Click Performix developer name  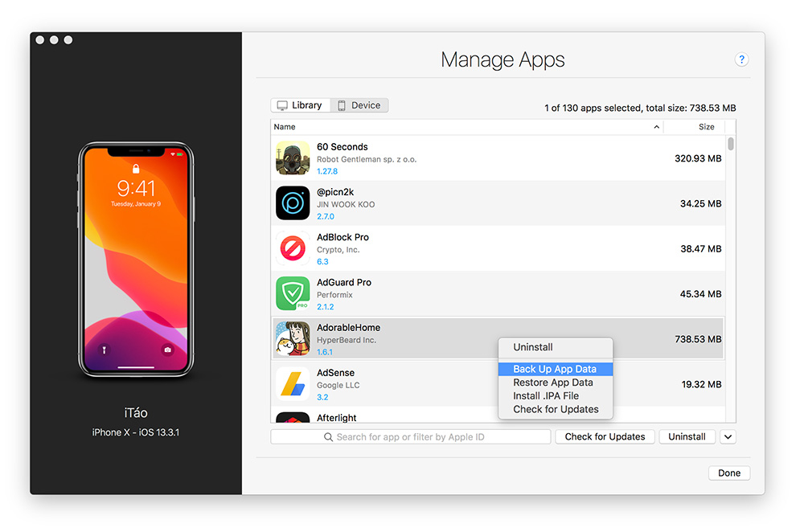[x=334, y=294]
